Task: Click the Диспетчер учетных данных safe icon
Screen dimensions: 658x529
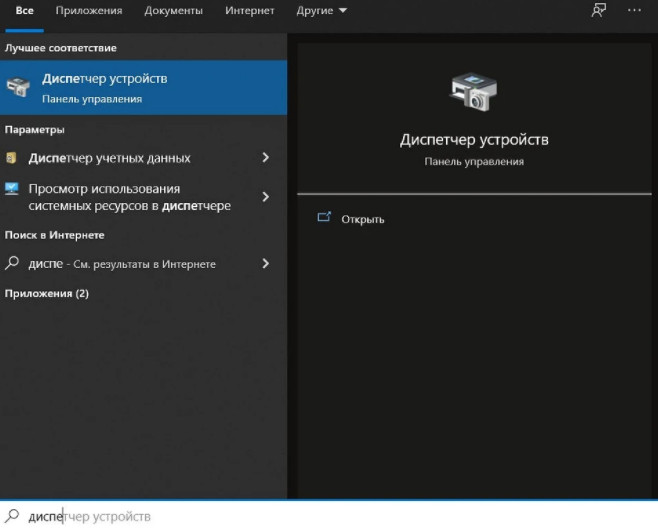Action: point(12,158)
